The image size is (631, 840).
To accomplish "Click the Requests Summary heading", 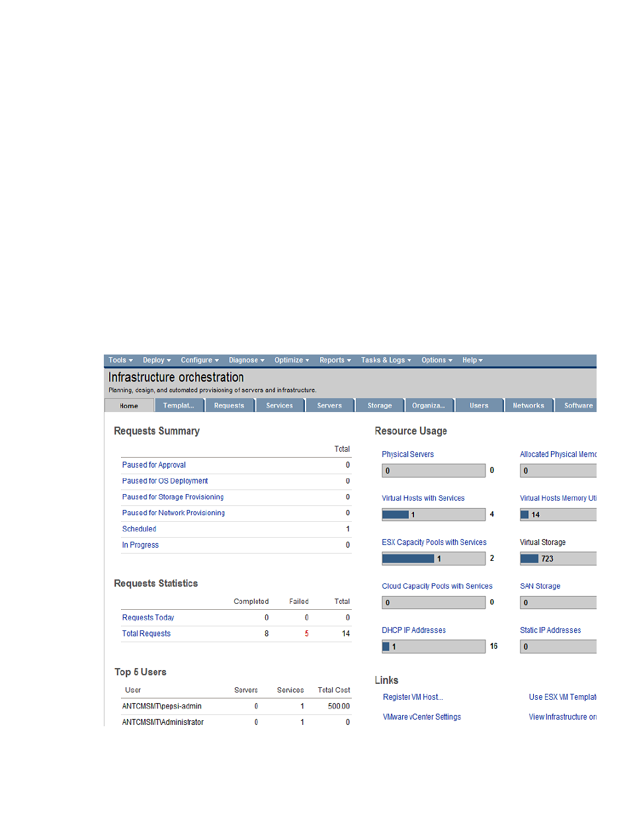I will pos(157,431).
